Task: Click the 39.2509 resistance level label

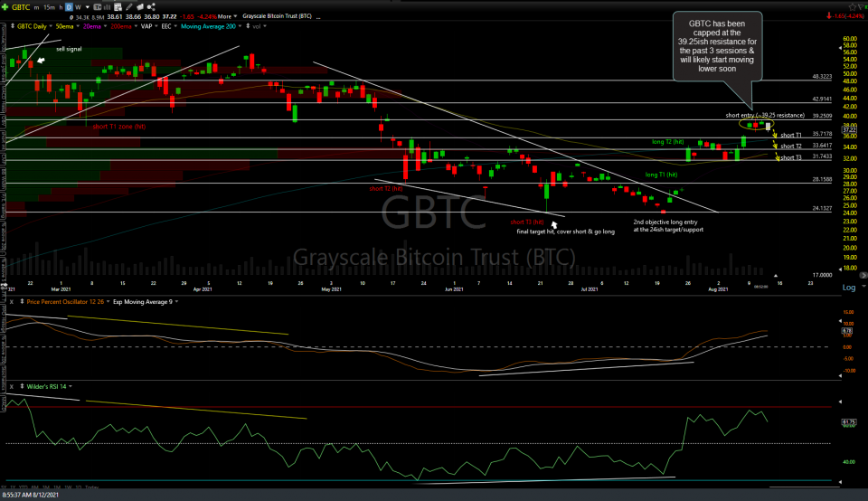Action: (x=822, y=117)
